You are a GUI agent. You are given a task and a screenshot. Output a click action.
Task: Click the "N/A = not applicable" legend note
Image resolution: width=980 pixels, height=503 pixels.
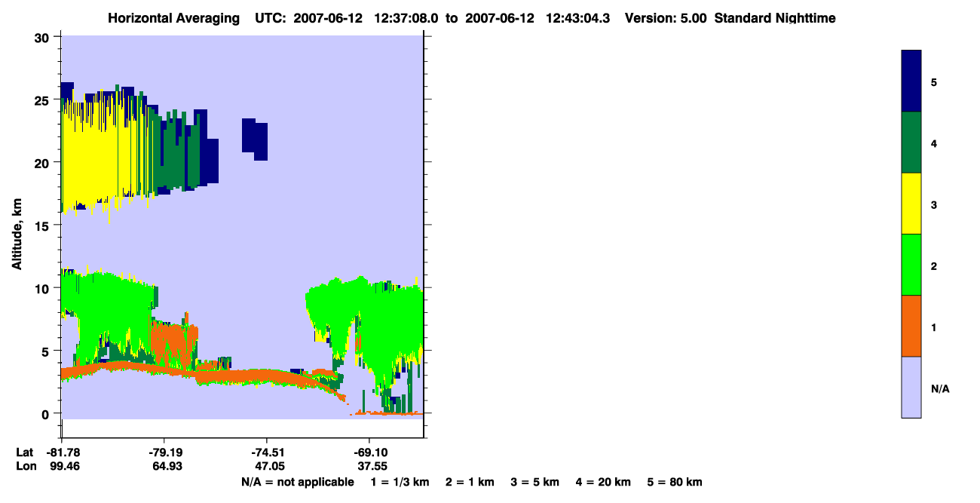(x=297, y=482)
